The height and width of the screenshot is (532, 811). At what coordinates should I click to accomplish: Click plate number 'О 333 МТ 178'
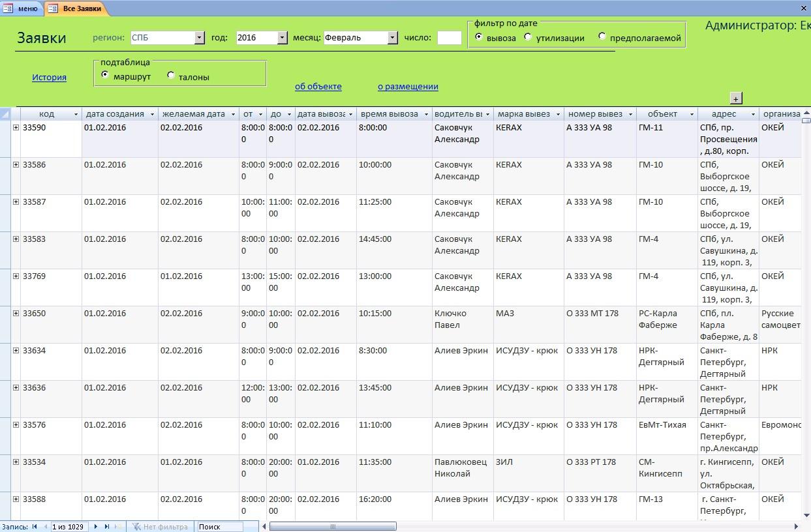coord(600,325)
